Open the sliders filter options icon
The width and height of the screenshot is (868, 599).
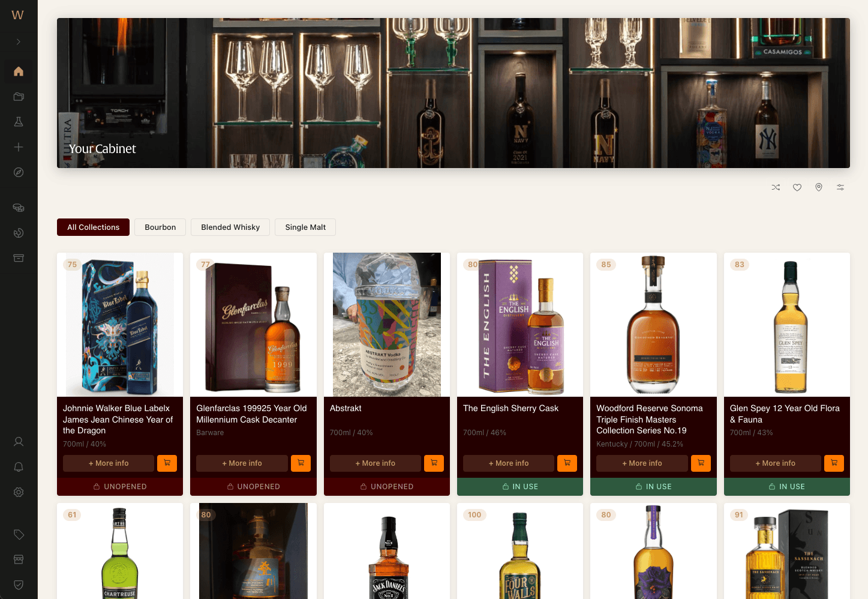[x=840, y=187]
